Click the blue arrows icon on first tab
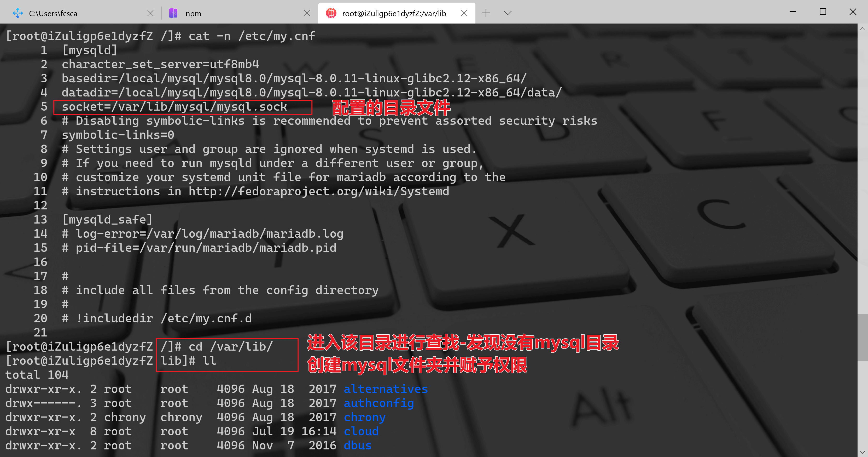The height and width of the screenshot is (457, 868). click(18, 13)
